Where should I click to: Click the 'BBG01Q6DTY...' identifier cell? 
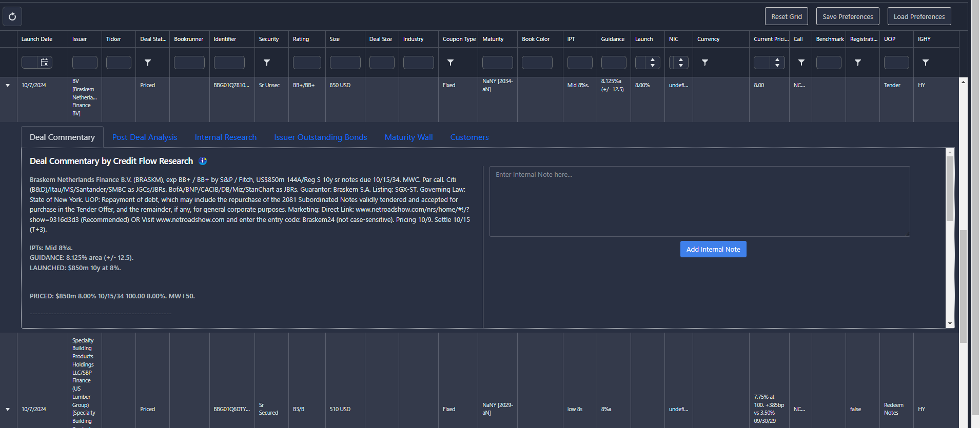[x=232, y=410]
